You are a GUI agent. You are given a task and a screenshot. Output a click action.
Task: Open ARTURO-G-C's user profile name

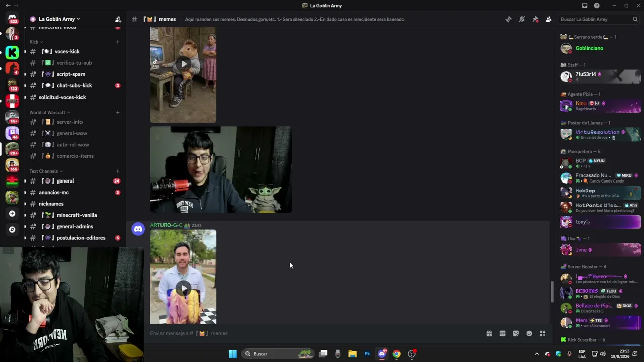166,225
